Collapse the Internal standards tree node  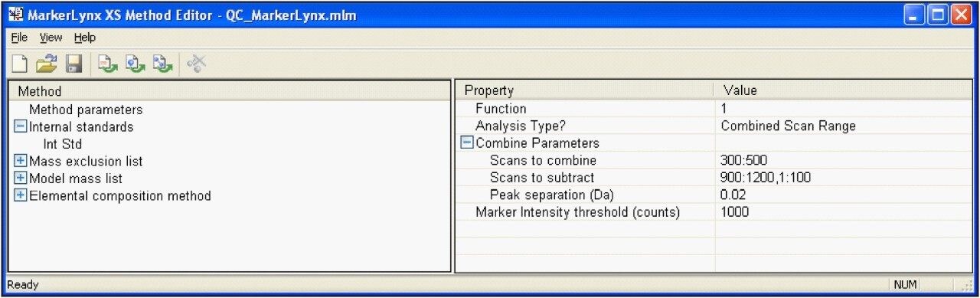(21, 127)
